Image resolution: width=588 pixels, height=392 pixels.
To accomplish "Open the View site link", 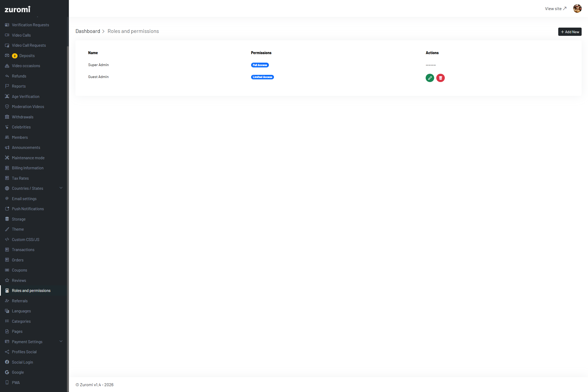I will [556, 9].
